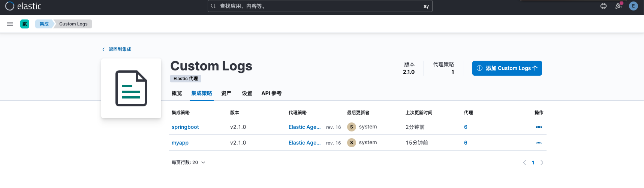This screenshot has width=644, height=188.
Task: Click the search field for apps and content
Action: [320, 6]
